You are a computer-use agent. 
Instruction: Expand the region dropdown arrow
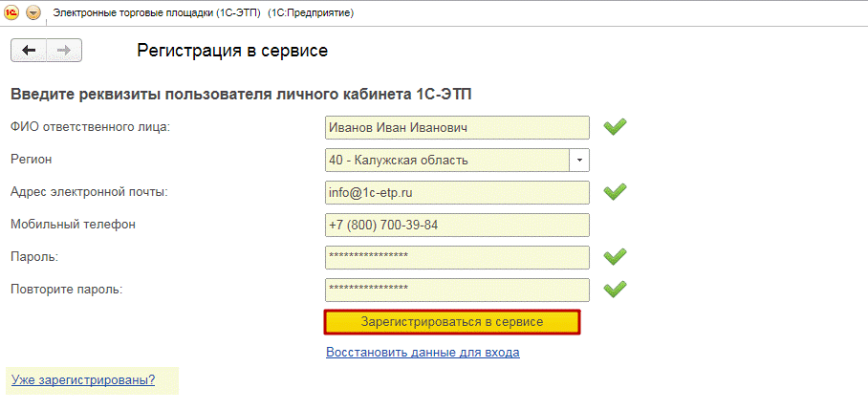[x=580, y=160]
